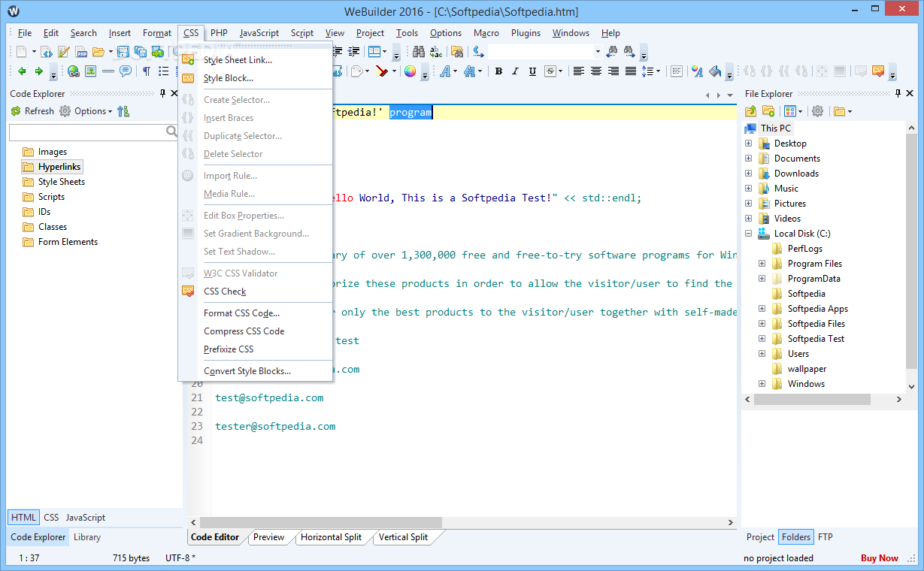Open the JavaScript menu
The image size is (924, 571).
[259, 33]
